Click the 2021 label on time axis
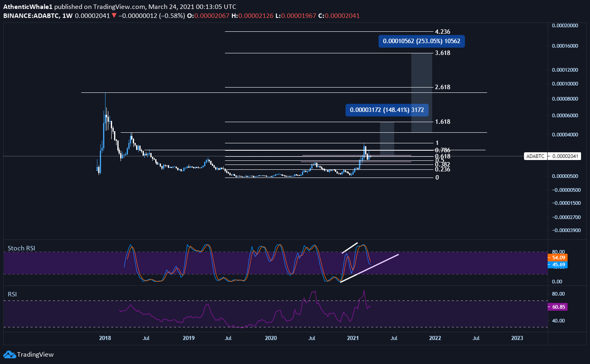 (x=353, y=338)
